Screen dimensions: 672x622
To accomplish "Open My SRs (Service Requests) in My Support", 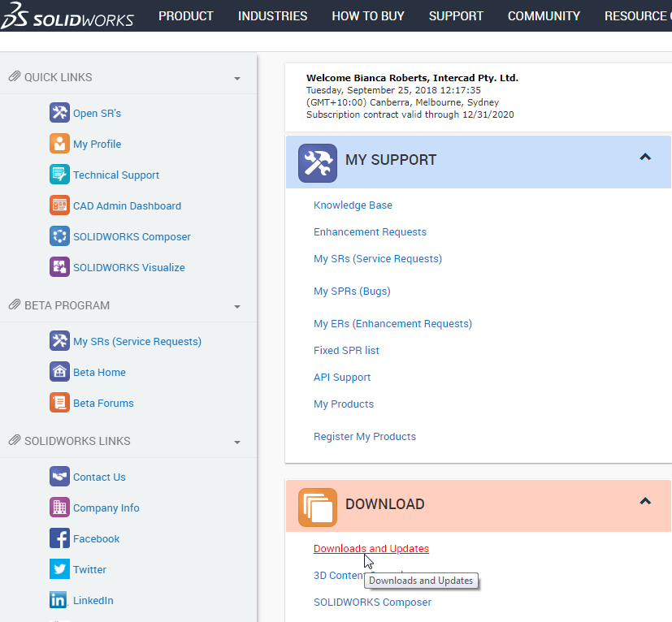I will point(378,259).
